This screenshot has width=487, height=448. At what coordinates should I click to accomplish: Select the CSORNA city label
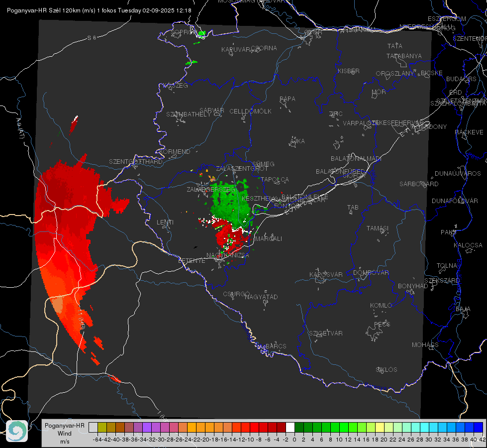pyautogui.click(x=264, y=48)
